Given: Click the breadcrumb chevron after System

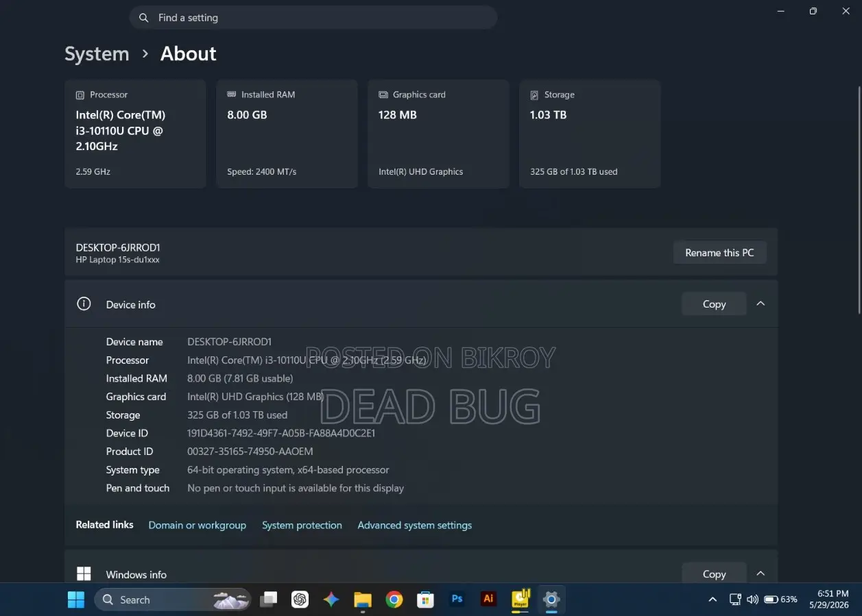Looking at the screenshot, I should point(145,53).
